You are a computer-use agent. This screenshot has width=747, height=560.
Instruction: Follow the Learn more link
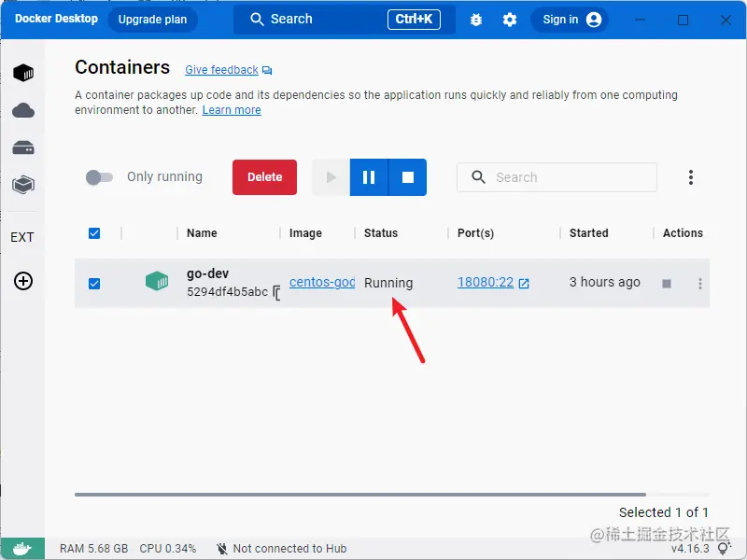(232, 110)
